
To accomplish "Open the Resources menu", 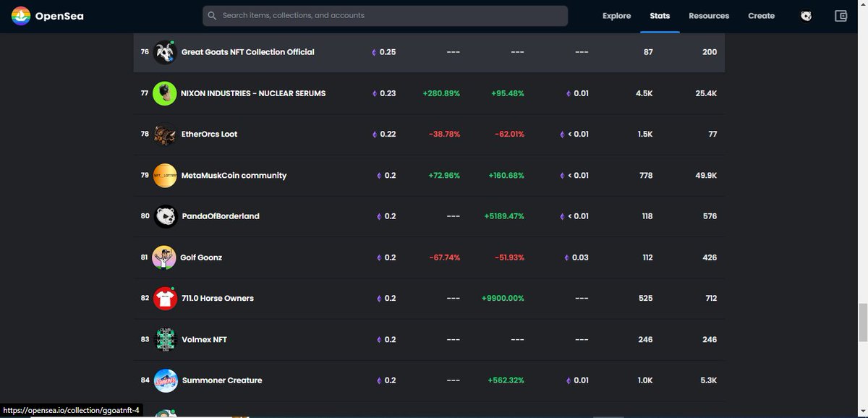I will 709,16.
